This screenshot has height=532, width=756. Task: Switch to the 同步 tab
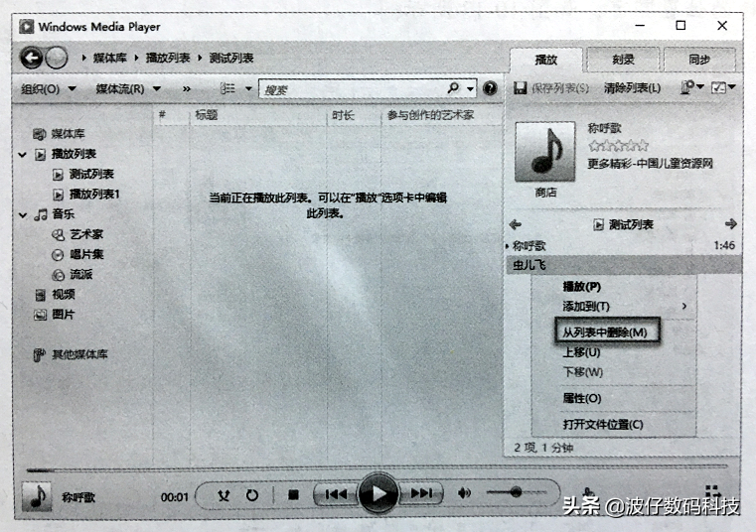point(699,60)
